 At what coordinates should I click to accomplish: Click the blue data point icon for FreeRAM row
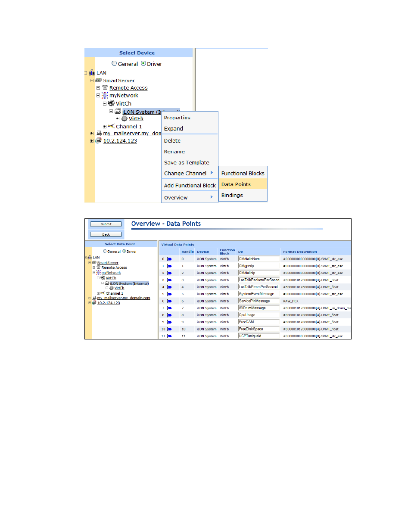coord(169,322)
